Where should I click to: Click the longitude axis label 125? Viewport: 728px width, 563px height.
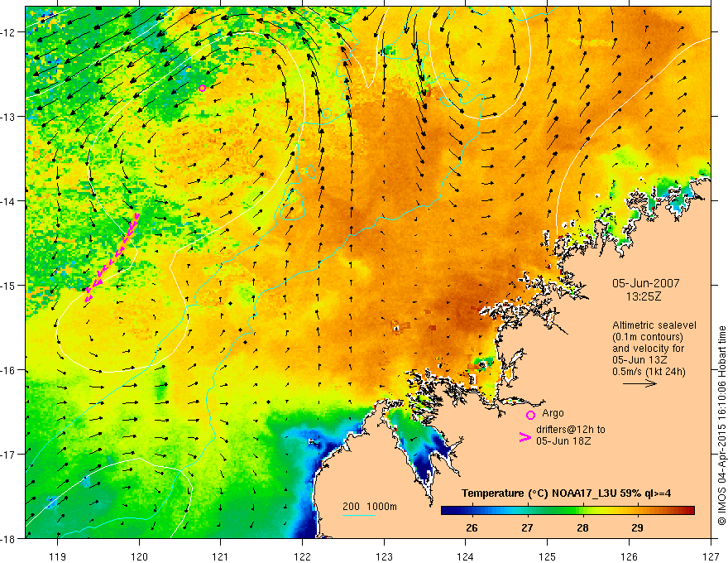(548, 556)
